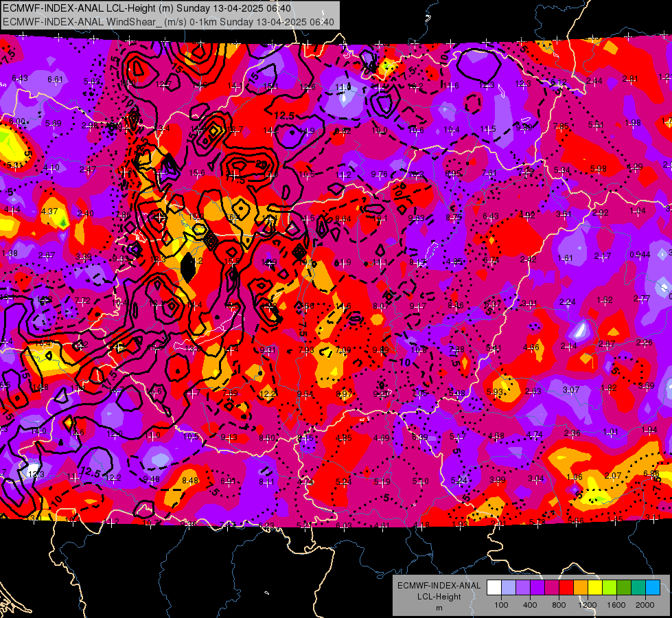Click the teal legend swatch
The width and height of the screenshot is (672, 618).
pyautogui.click(x=638, y=588)
